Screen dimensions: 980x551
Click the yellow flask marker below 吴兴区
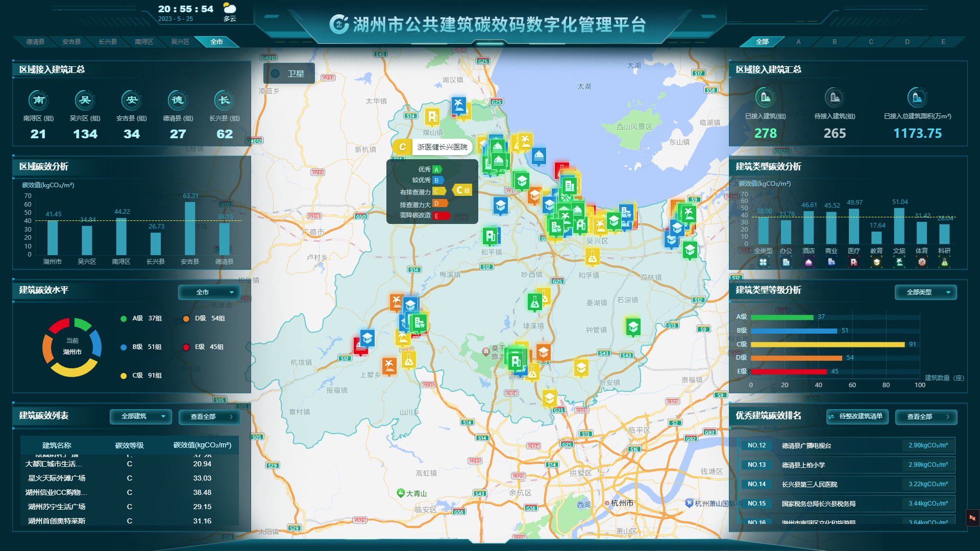pyautogui.click(x=592, y=258)
